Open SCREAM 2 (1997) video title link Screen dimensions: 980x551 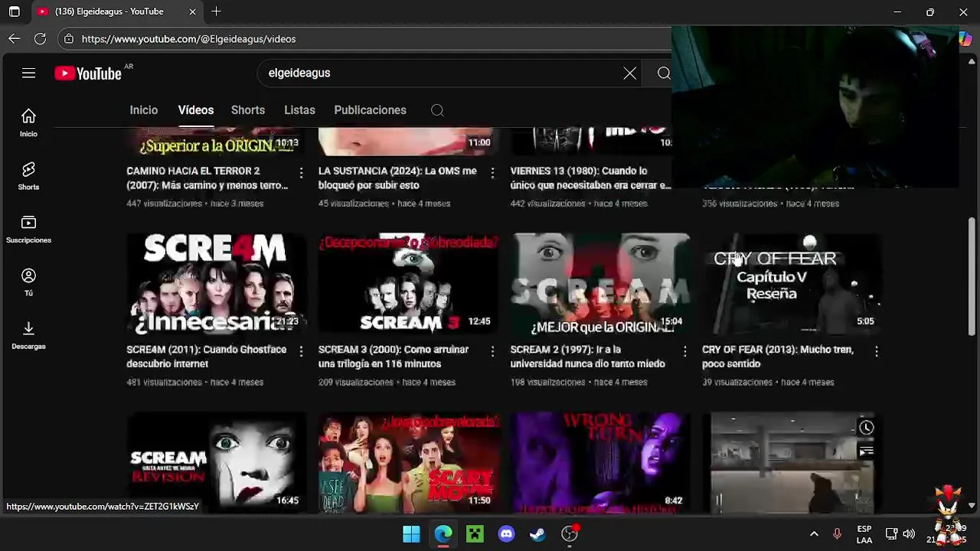click(x=588, y=357)
